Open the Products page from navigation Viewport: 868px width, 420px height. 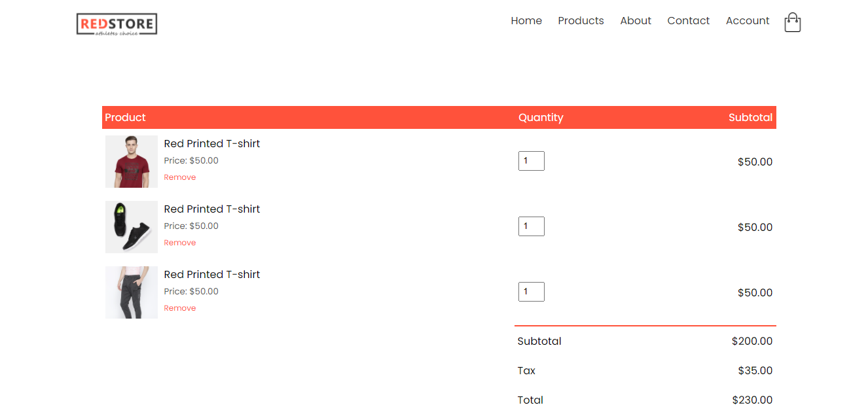tap(581, 20)
